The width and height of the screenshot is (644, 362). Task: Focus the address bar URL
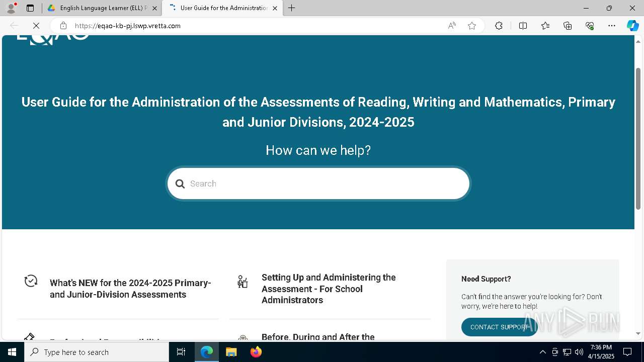click(x=128, y=26)
